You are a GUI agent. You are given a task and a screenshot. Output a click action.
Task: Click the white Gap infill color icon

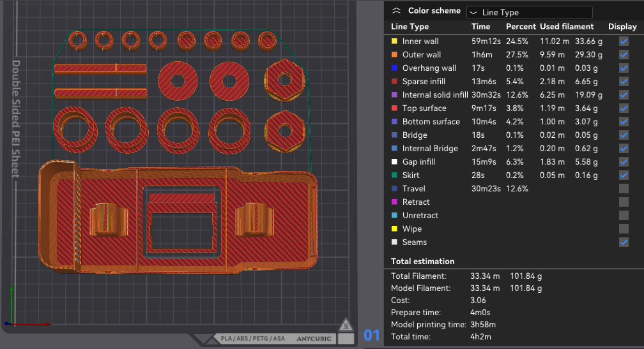pyautogui.click(x=395, y=162)
